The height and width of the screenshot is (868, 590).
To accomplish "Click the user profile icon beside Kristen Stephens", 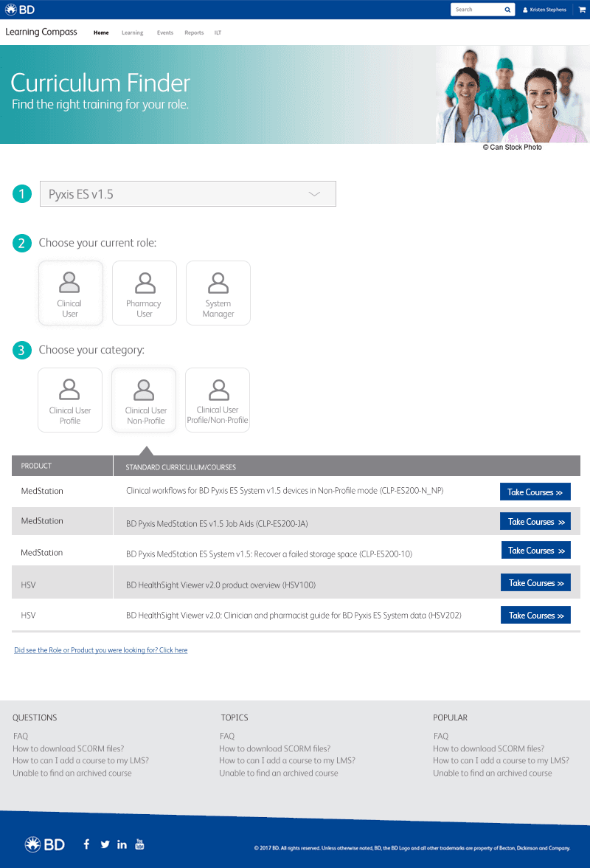I will pos(525,10).
